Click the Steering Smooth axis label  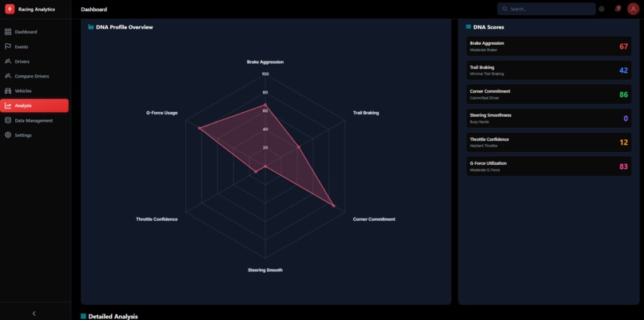[265, 270]
